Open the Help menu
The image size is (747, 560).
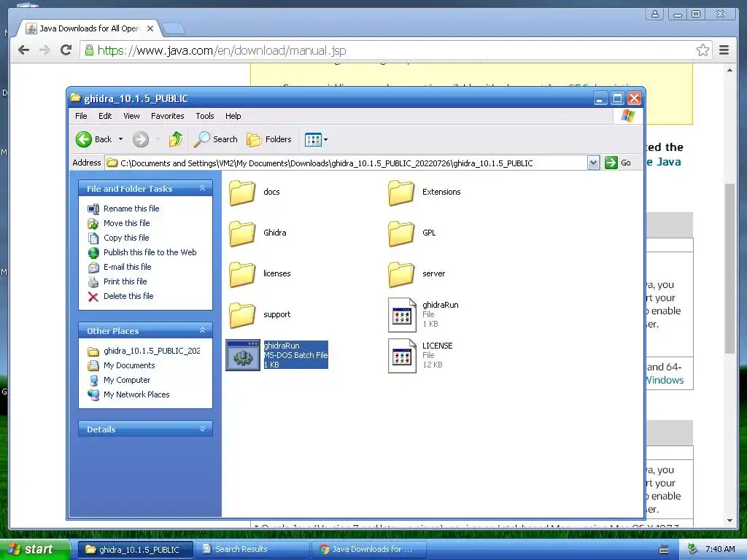click(233, 116)
